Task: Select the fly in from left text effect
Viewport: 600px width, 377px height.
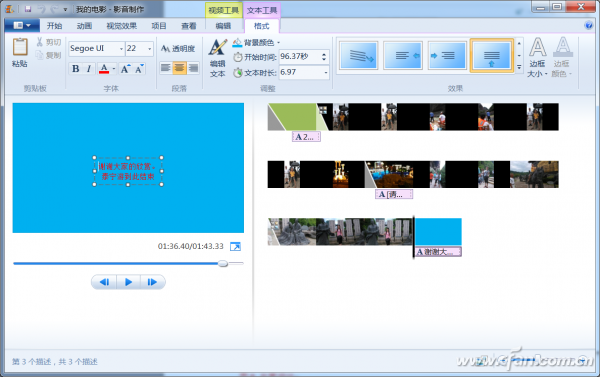Action: [447, 55]
